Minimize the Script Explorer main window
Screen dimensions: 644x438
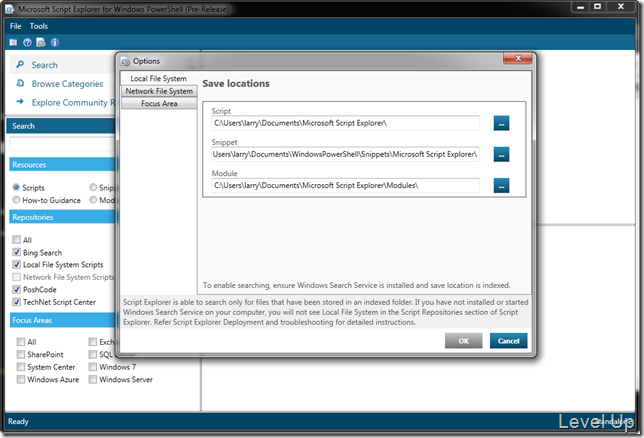(580, 7)
